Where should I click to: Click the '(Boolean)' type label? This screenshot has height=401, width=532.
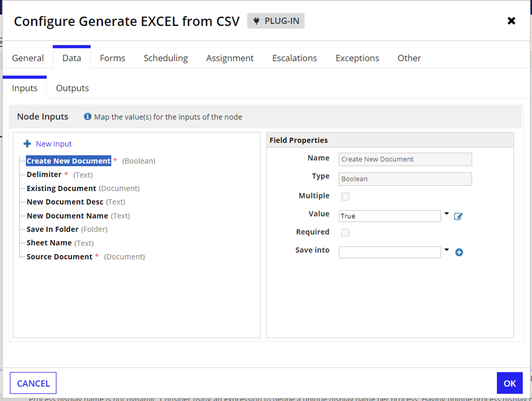pyautogui.click(x=139, y=161)
